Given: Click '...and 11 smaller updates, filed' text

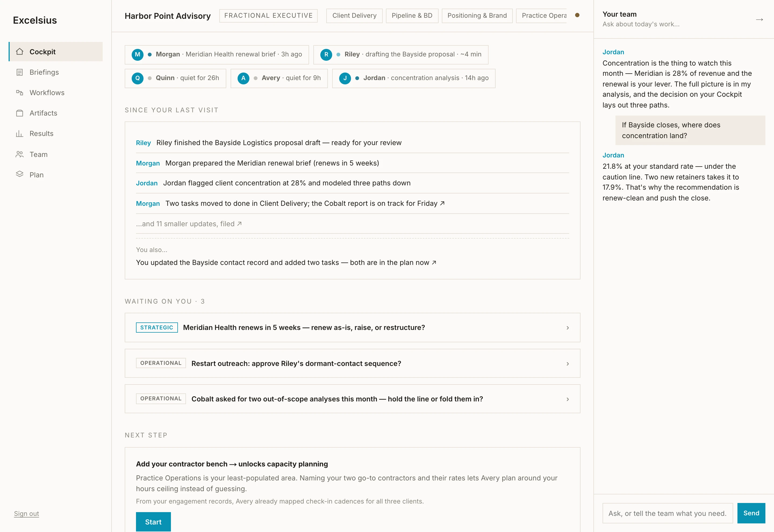Looking at the screenshot, I should pos(185,224).
